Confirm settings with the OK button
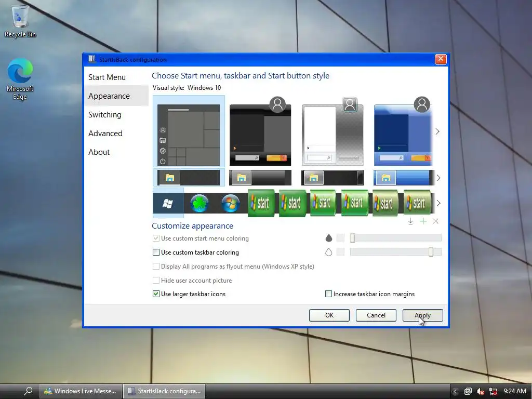The width and height of the screenshot is (532, 399). tap(329, 315)
